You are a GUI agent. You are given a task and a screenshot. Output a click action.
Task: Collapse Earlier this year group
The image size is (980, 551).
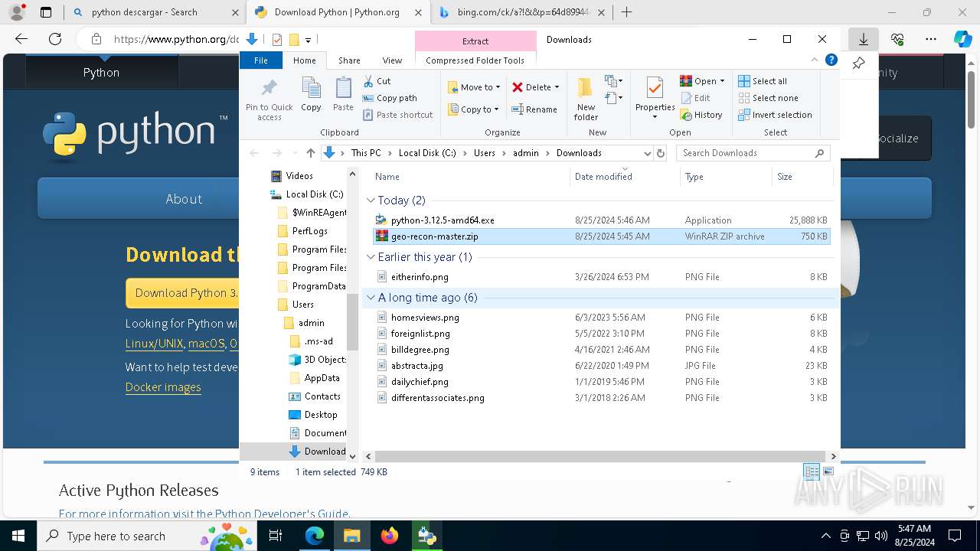(x=371, y=257)
